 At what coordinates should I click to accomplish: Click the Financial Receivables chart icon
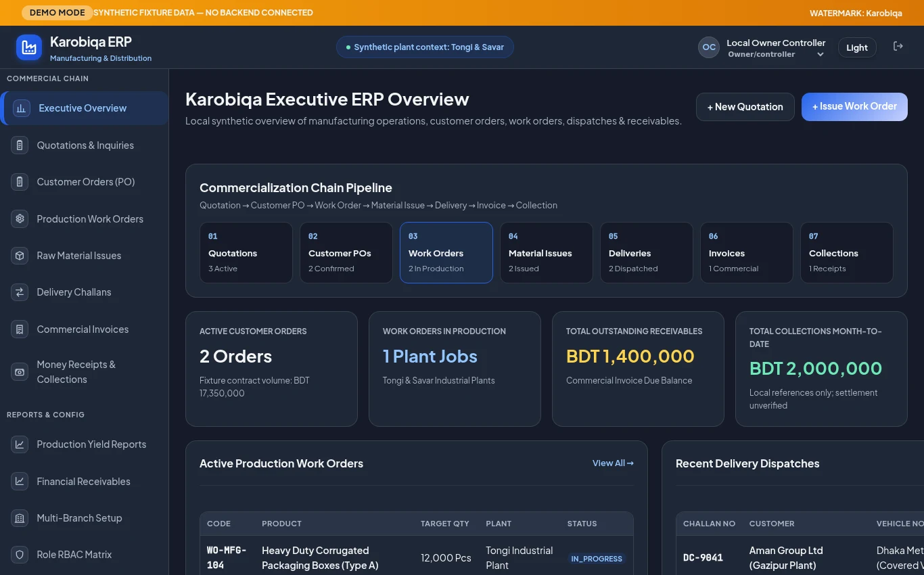(20, 481)
